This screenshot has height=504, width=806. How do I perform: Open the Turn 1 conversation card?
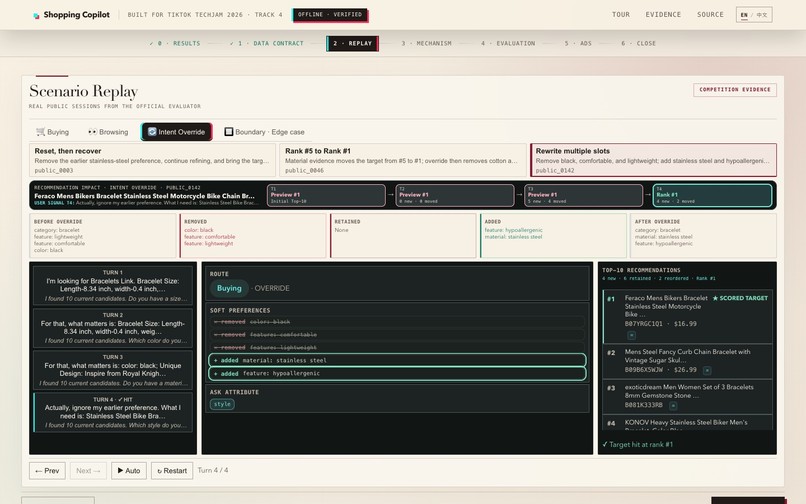pyautogui.click(x=113, y=285)
